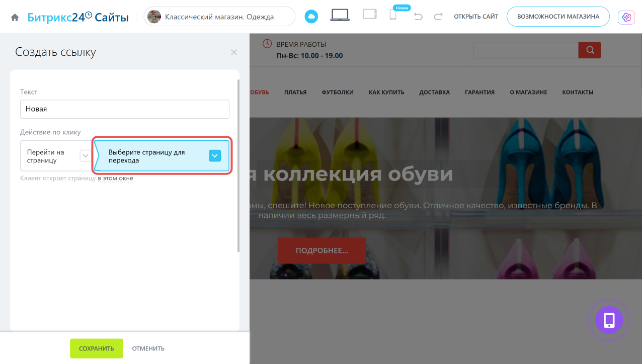This screenshot has height=364, width=642.
Task: Open the site selector Классический магазин. Одежда
Action: click(x=219, y=17)
